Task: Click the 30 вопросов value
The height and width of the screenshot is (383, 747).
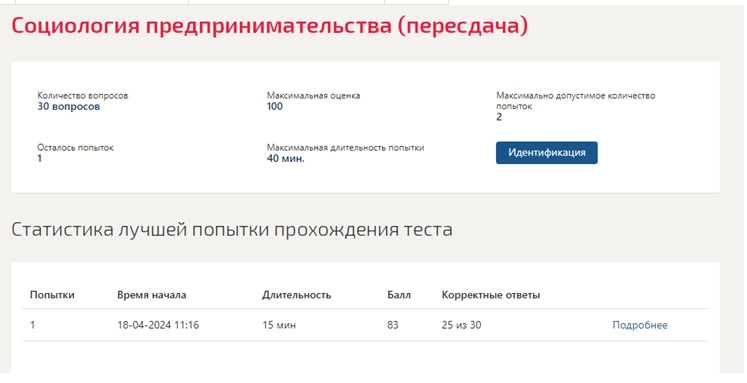Action: (x=69, y=106)
